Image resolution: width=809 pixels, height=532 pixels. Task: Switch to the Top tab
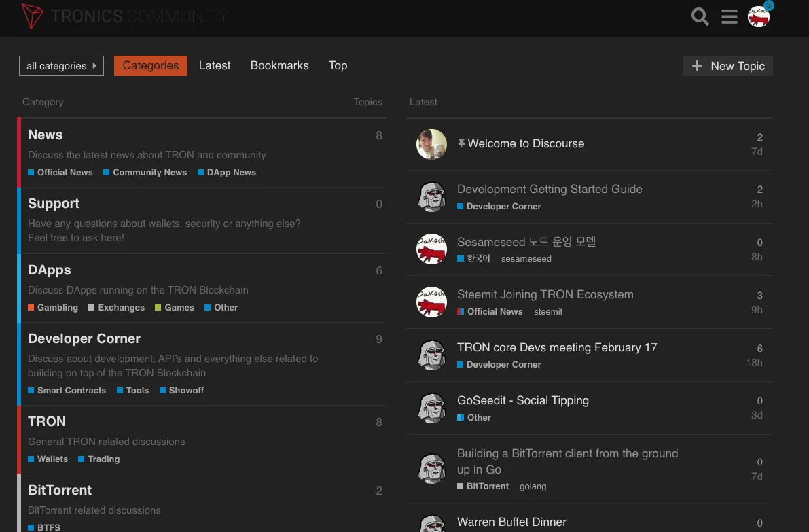pos(338,65)
